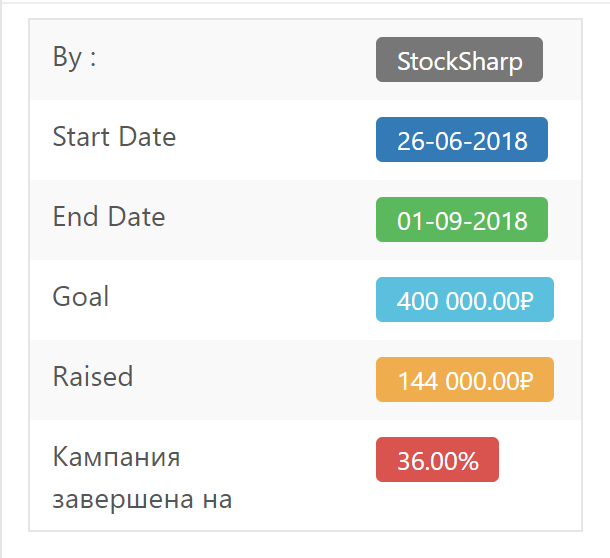Click the "End Date" label
Viewport: 610px width, 558px height.
109,217
